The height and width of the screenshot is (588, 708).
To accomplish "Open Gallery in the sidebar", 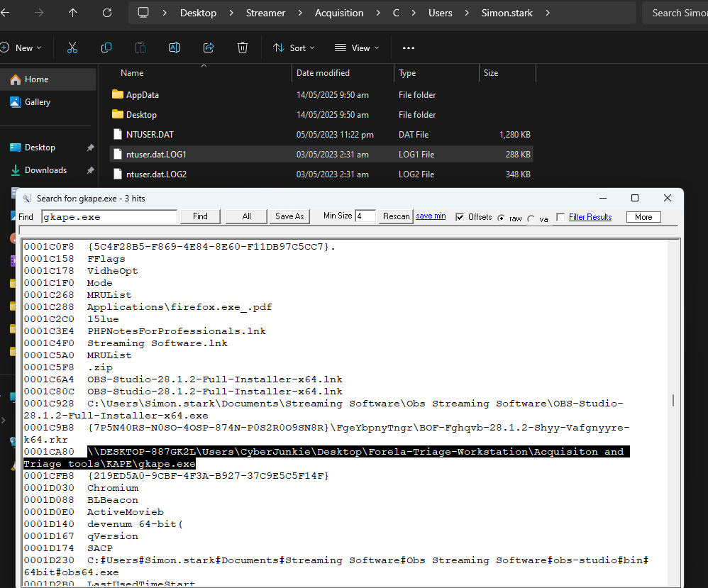I will (37, 102).
